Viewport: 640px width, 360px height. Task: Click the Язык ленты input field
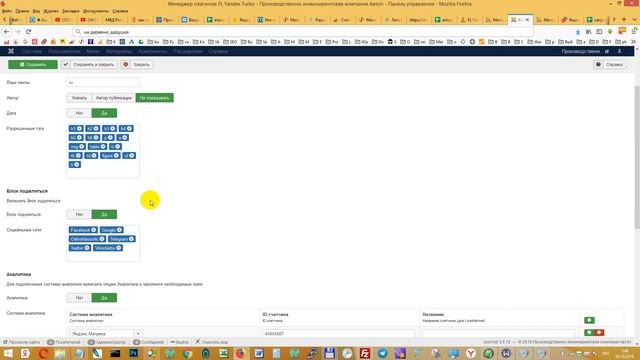(x=103, y=82)
